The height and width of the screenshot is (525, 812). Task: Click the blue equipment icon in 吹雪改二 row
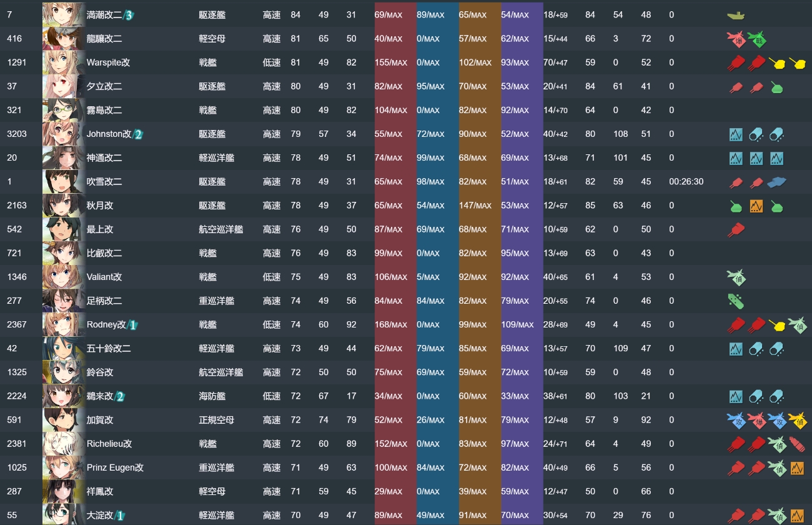776,182
